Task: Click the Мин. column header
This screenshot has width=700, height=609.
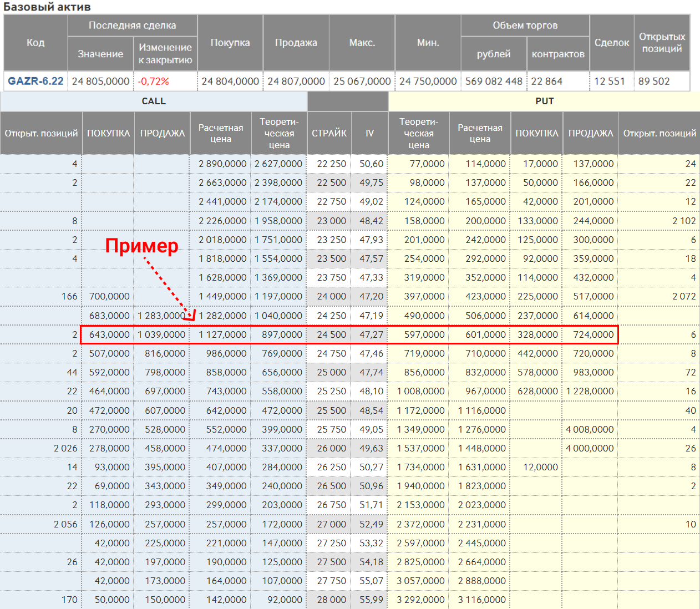Action: [428, 43]
